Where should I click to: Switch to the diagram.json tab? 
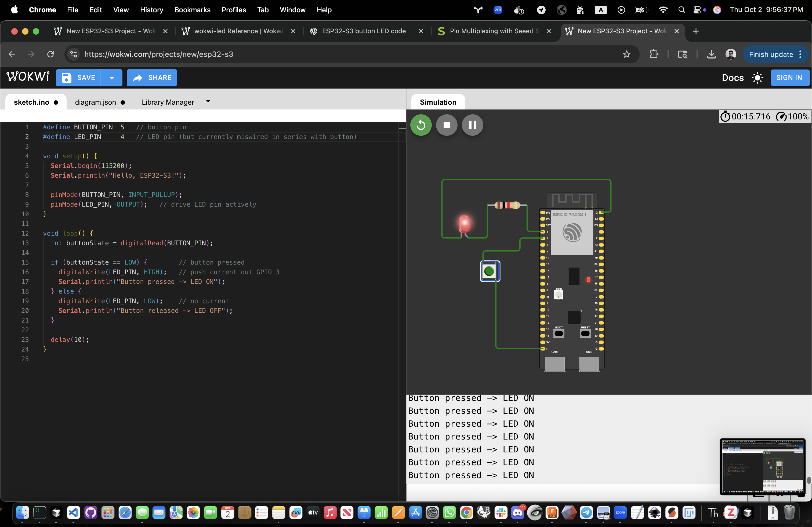click(x=96, y=102)
